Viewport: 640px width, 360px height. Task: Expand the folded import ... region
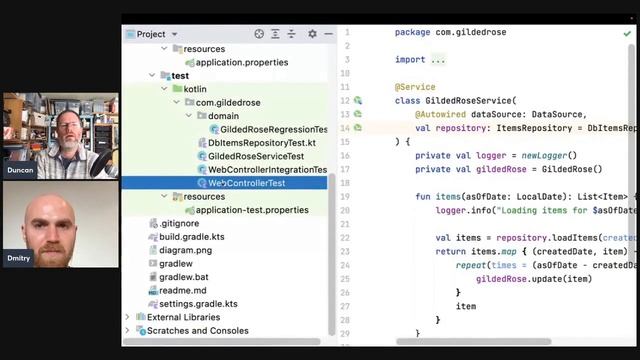[x=438, y=60]
